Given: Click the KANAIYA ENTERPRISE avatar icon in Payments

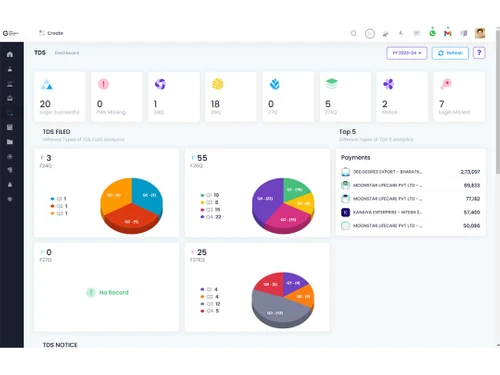Looking at the screenshot, I should pyautogui.click(x=345, y=212).
